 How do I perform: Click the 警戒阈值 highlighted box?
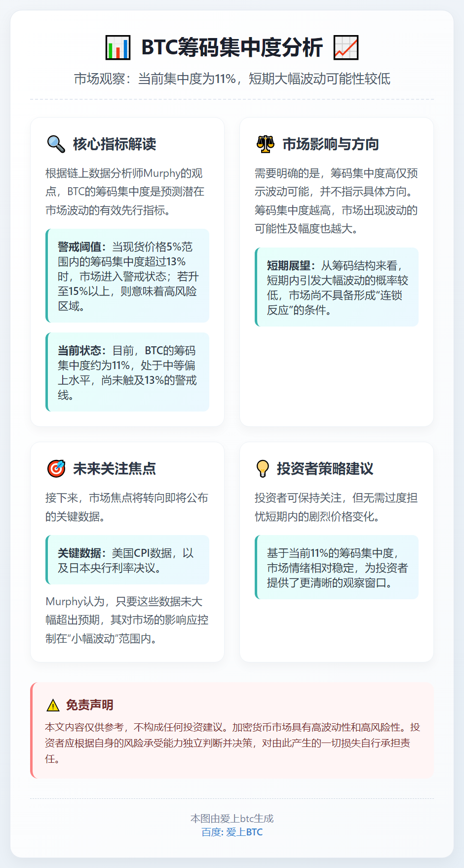coord(127,276)
